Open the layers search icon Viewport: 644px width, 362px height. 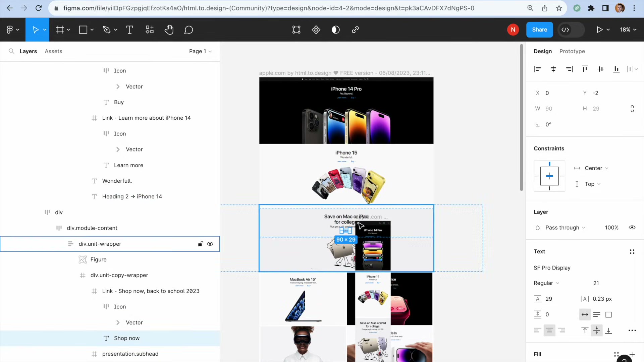[11, 51]
